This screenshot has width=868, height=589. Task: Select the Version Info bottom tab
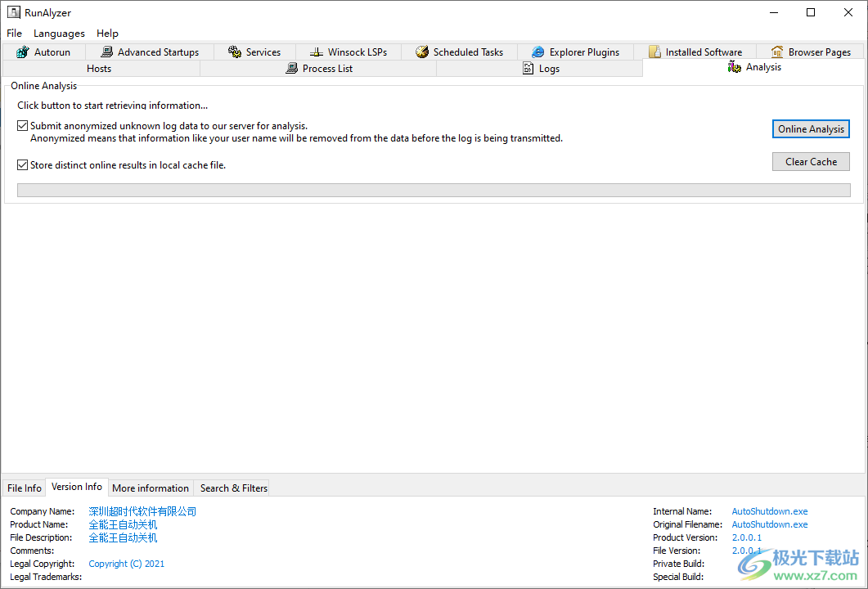click(x=77, y=487)
